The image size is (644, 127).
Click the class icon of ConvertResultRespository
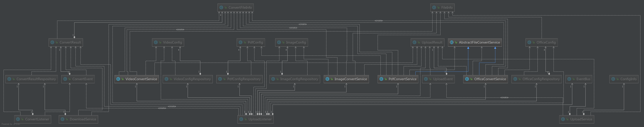click(x=9, y=79)
